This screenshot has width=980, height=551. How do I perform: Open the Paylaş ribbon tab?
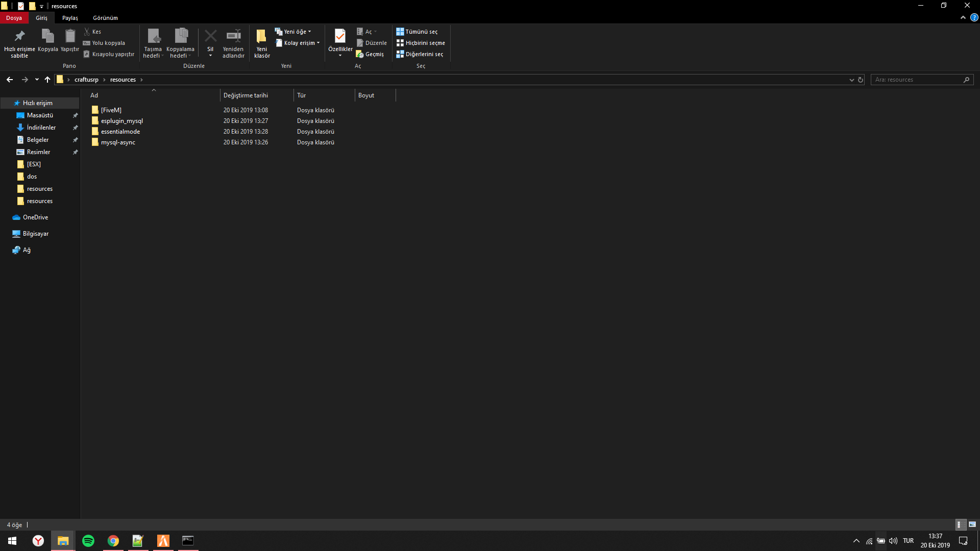point(70,17)
